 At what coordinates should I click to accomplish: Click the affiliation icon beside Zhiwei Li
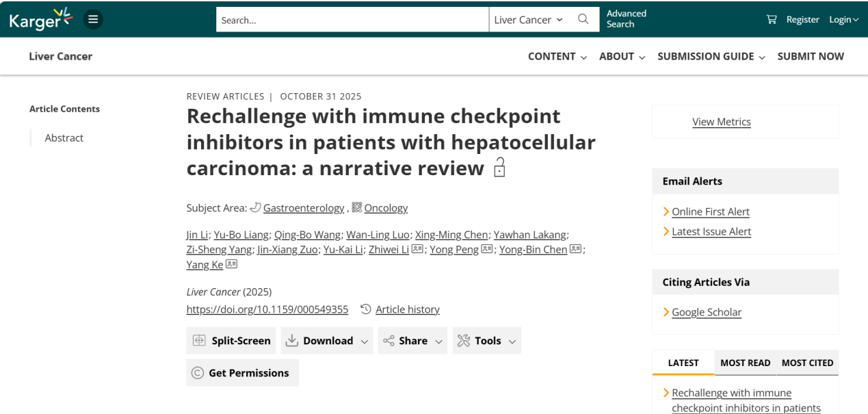point(417,249)
